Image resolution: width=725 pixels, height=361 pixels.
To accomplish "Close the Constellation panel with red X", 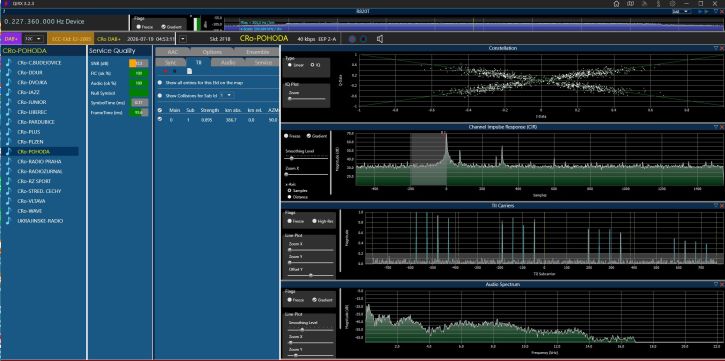I will (x=721, y=48).
